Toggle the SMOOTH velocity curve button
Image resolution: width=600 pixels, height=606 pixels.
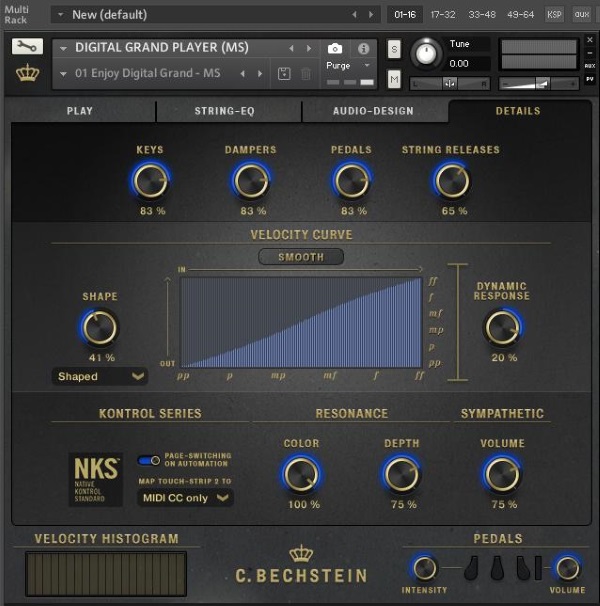click(x=301, y=257)
